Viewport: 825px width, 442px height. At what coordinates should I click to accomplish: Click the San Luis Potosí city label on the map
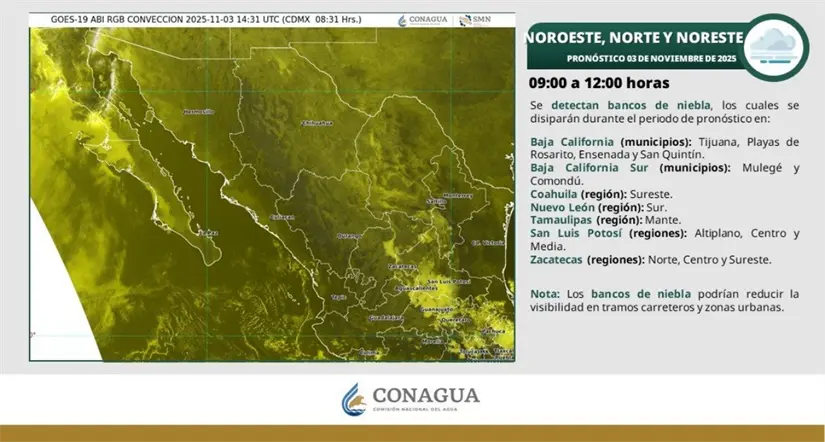coord(447,282)
